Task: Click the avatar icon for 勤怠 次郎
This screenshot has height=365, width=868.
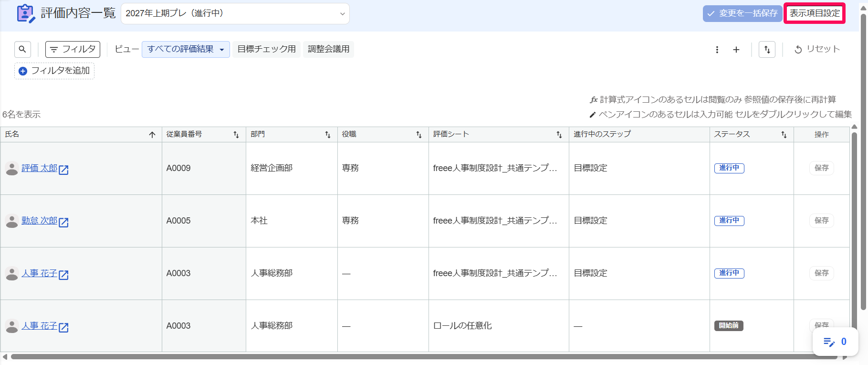Action: (x=12, y=221)
